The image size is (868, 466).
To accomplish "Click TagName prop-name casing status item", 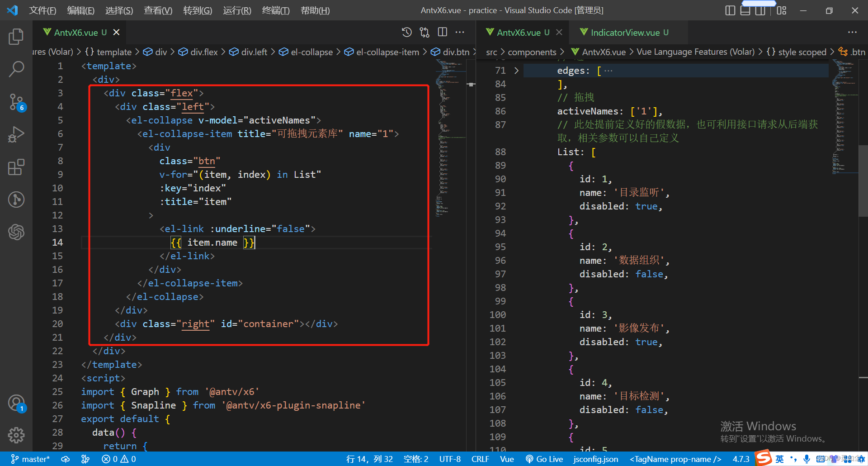I will tap(675, 459).
